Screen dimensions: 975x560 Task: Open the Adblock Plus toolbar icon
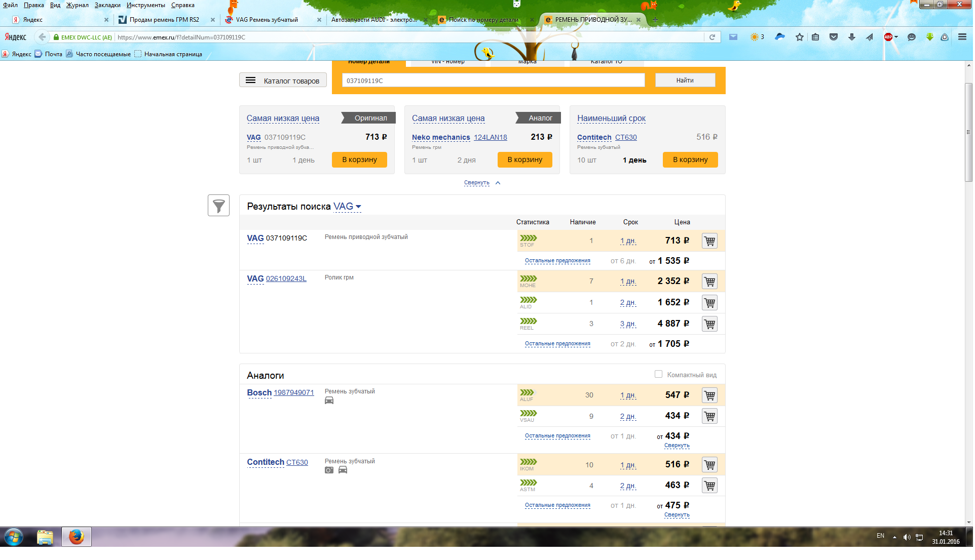(888, 37)
